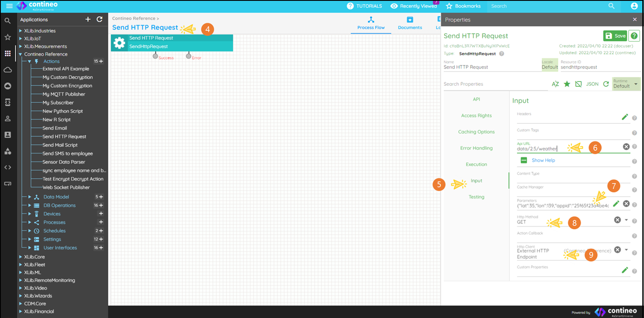644x318 pixels.
Task: Open the hamburger main menu
Action: (9, 6)
